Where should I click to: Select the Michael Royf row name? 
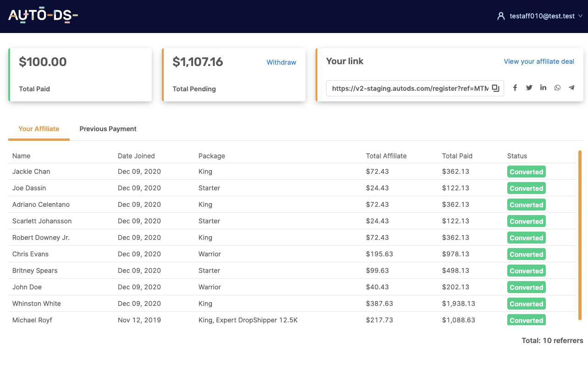coord(32,320)
